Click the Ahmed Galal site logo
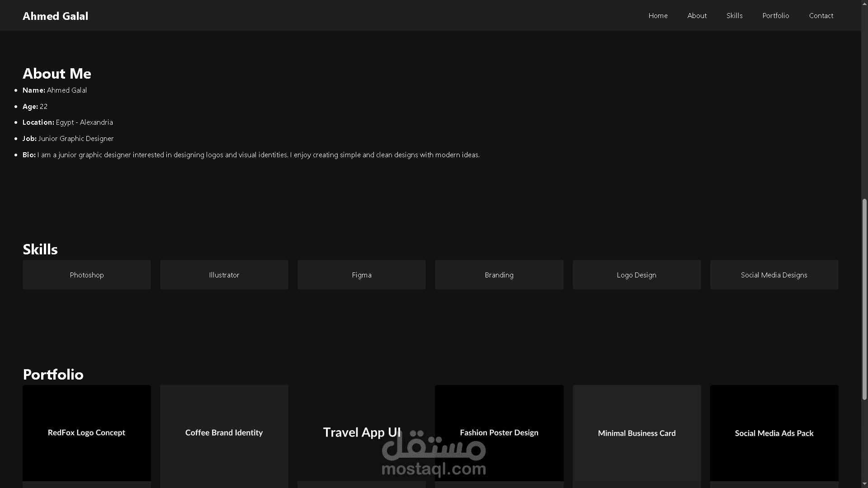Viewport: 868px width, 488px height. (x=55, y=16)
